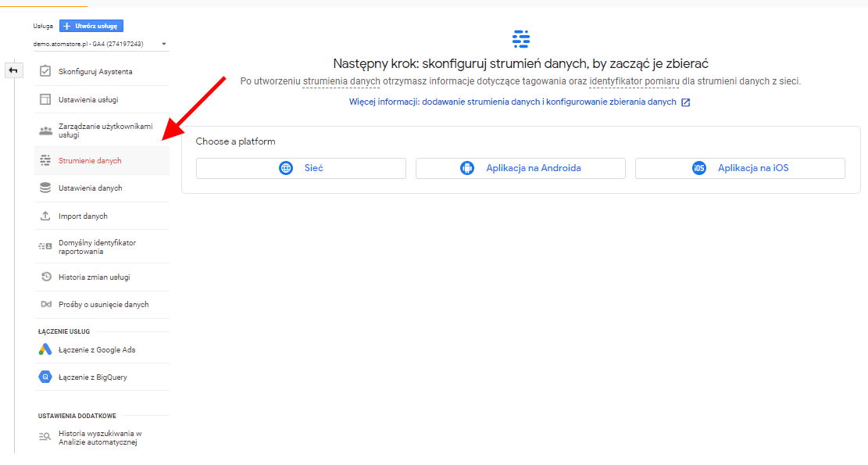The image size is (868, 465).
Task: Click the Import danych upload icon
Action: click(45, 216)
